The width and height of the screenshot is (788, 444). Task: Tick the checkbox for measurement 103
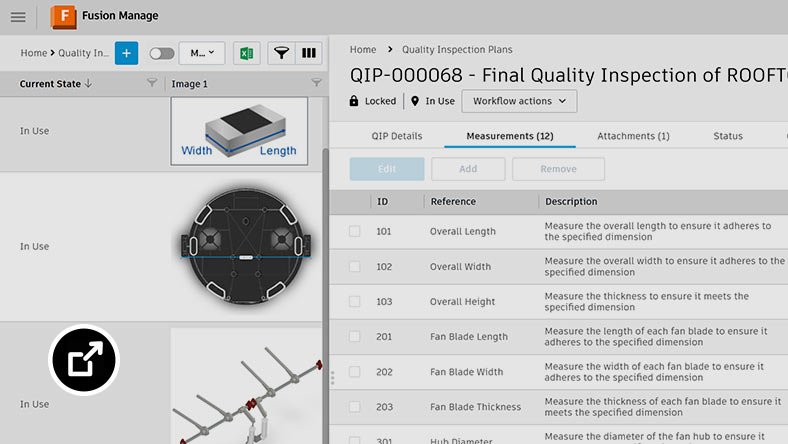(x=355, y=302)
